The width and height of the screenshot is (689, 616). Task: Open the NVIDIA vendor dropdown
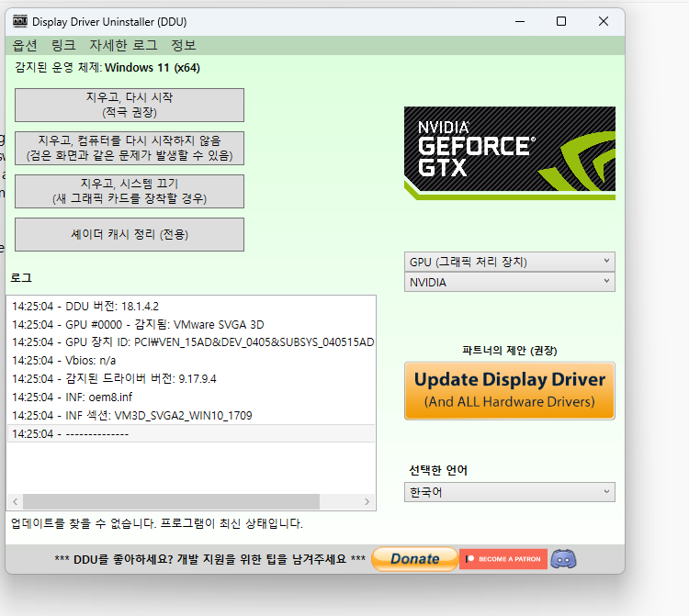tap(509, 282)
